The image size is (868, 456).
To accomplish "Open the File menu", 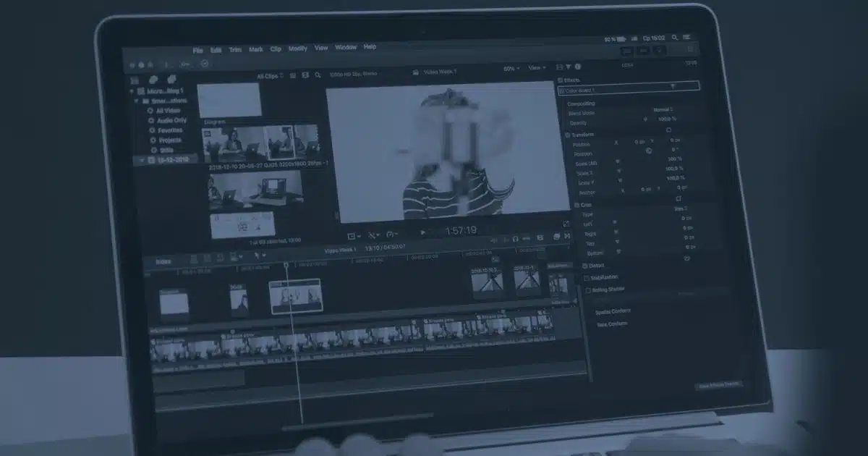I will (198, 51).
